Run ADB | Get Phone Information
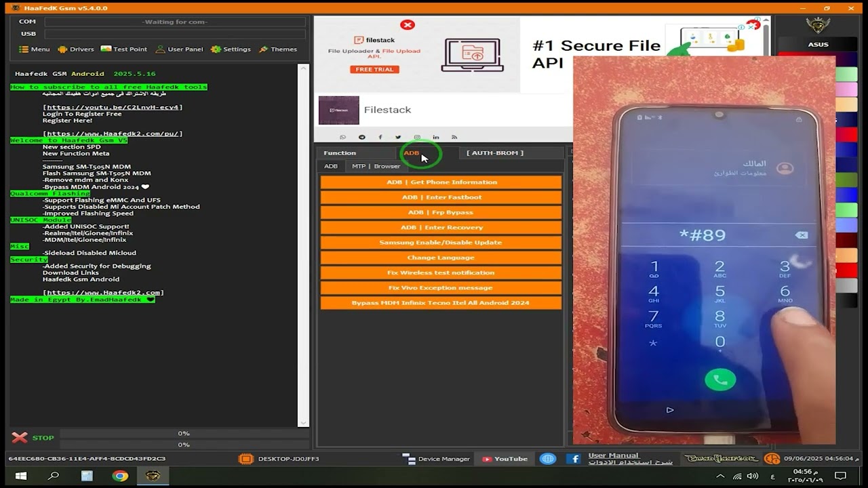This screenshot has width=868, height=488. pos(441,182)
